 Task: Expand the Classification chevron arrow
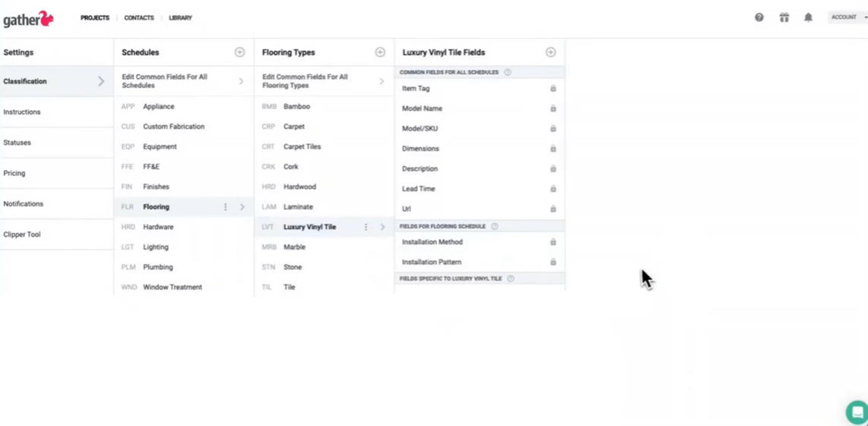[x=101, y=81]
